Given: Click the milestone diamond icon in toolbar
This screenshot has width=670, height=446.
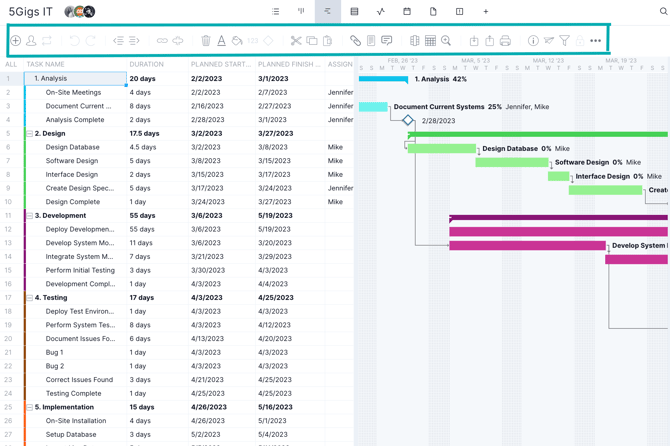Looking at the screenshot, I should click(x=268, y=41).
